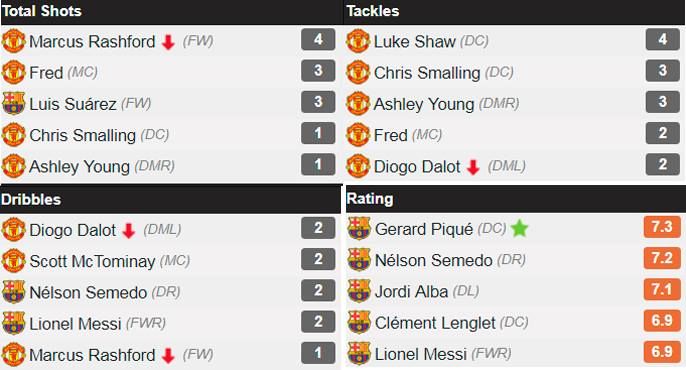Viewport: 686px width, 370px height.
Task: Open Chris Smalling's link in Tackles
Action: click(427, 73)
